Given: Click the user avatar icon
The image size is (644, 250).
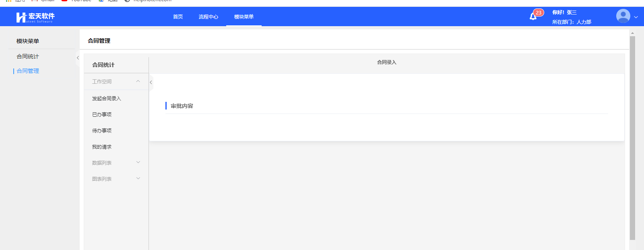Looking at the screenshot, I should pos(623,16).
